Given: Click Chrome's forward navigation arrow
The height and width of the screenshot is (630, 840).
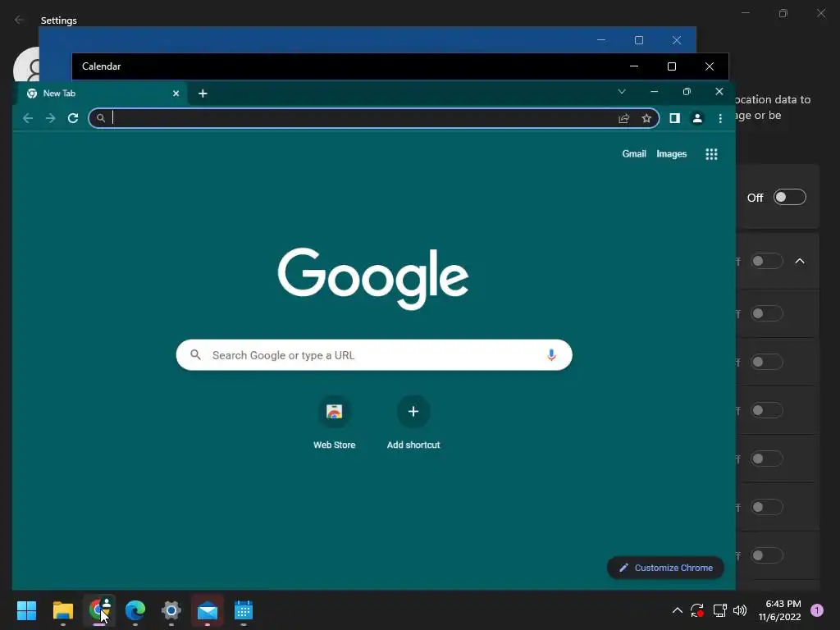Looking at the screenshot, I should pyautogui.click(x=50, y=118).
